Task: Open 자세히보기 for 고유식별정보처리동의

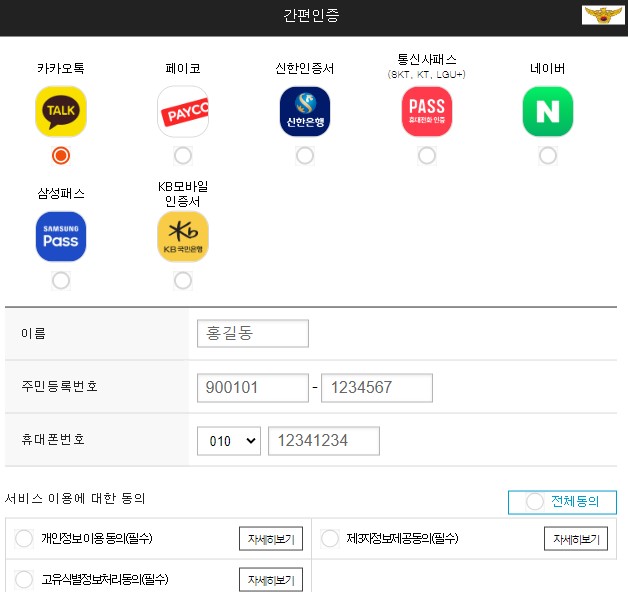Action: [271, 580]
